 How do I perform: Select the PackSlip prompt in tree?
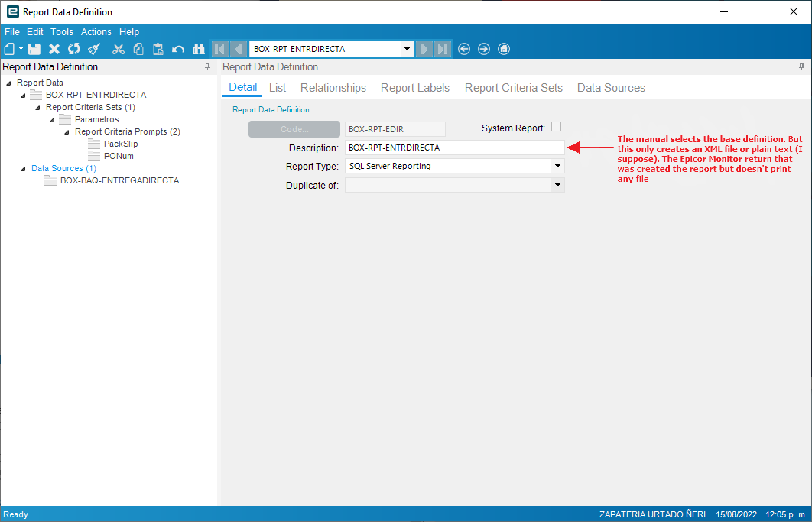tap(121, 144)
